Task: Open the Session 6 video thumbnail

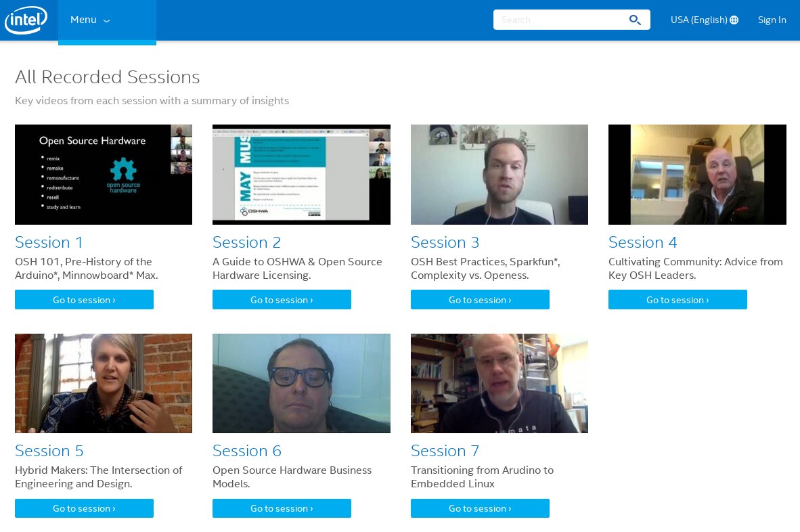Action: click(301, 383)
